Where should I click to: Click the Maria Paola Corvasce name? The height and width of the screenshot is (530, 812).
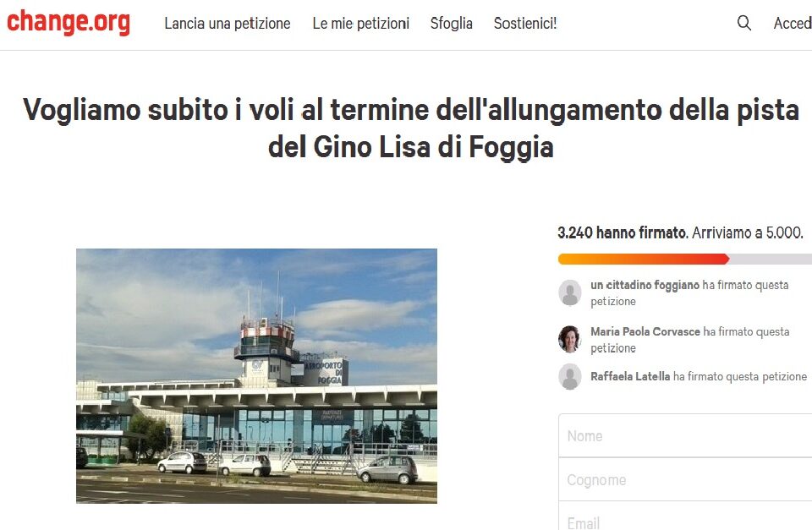click(645, 331)
